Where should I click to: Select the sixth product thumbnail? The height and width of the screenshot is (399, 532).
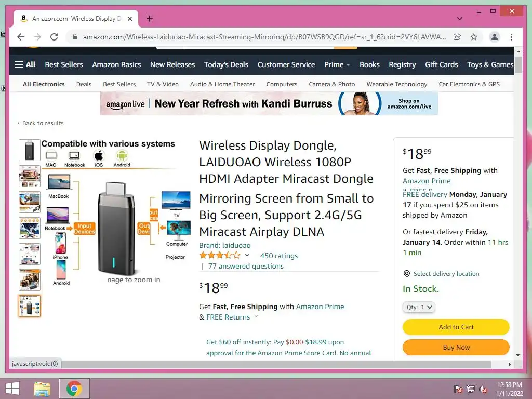30,280
